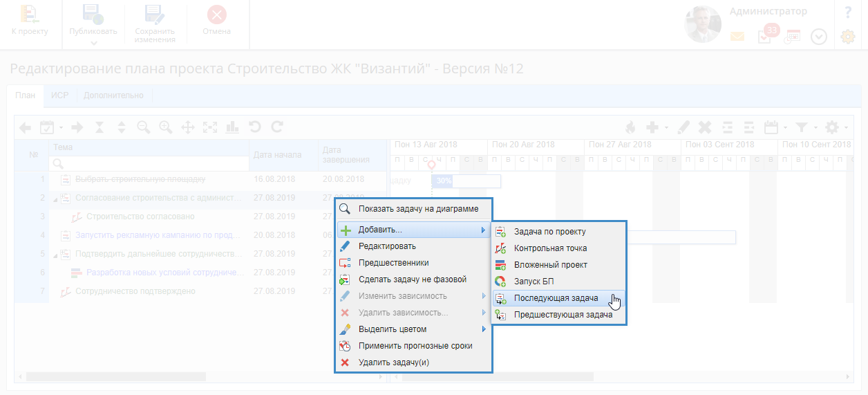
Task: Click the bar chart icon in toolbar
Action: (x=232, y=127)
